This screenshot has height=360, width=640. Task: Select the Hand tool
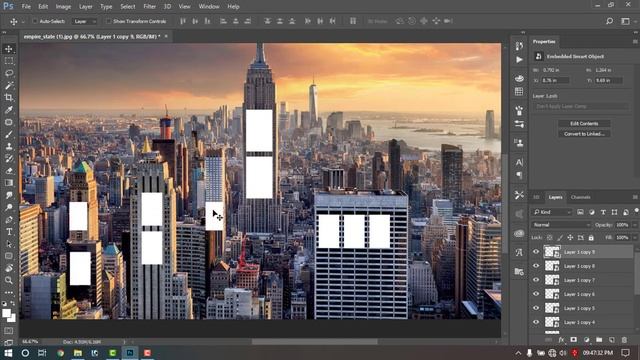(x=9, y=268)
